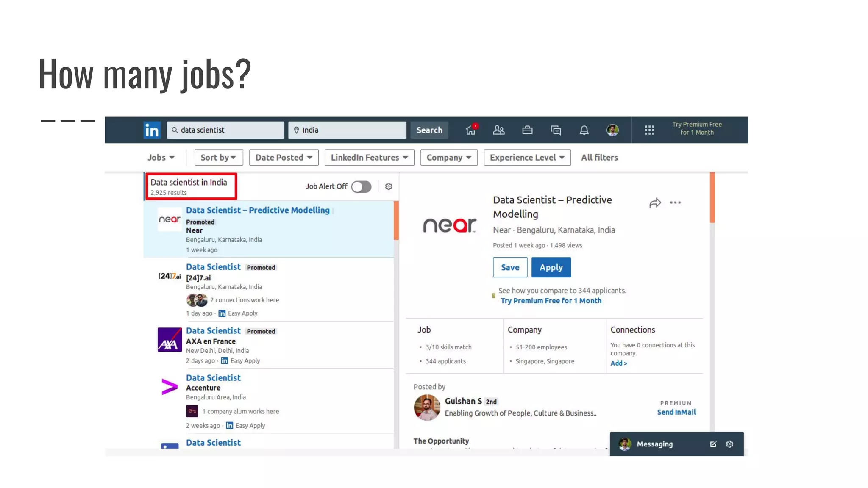
Task: Open the Messaging chat icon in navbar
Action: 556,130
